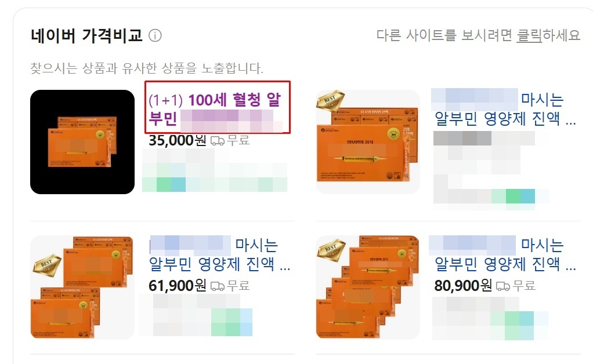The width and height of the screenshot is (593, 364).
Task: Click the 네이버 가격비교 heading
Action: click(x=86, y=36)
